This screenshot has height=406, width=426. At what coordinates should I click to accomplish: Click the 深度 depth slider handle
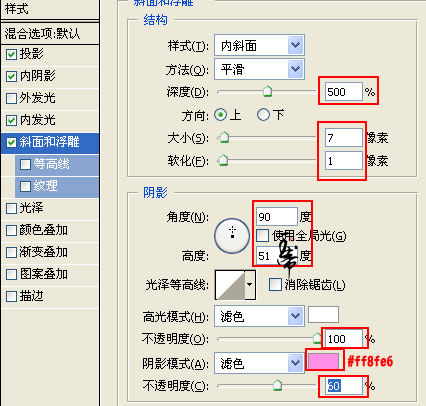pos(267,91)
